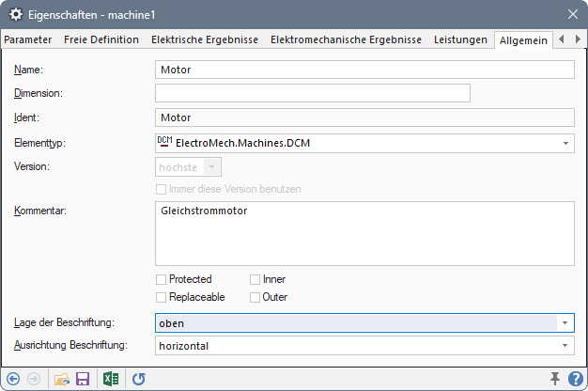Screen dimensions: 588x391
Task: Check the Inner checkbox
Action: [255, 279]
